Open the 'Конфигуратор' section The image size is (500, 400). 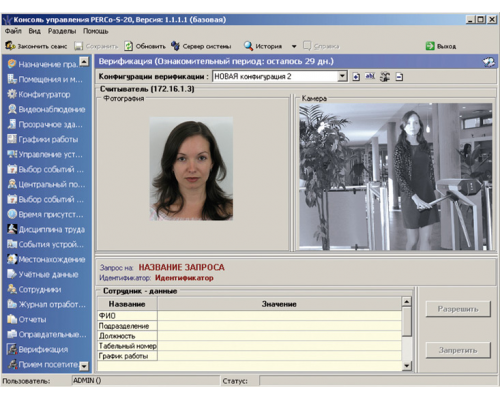[39, 94]
